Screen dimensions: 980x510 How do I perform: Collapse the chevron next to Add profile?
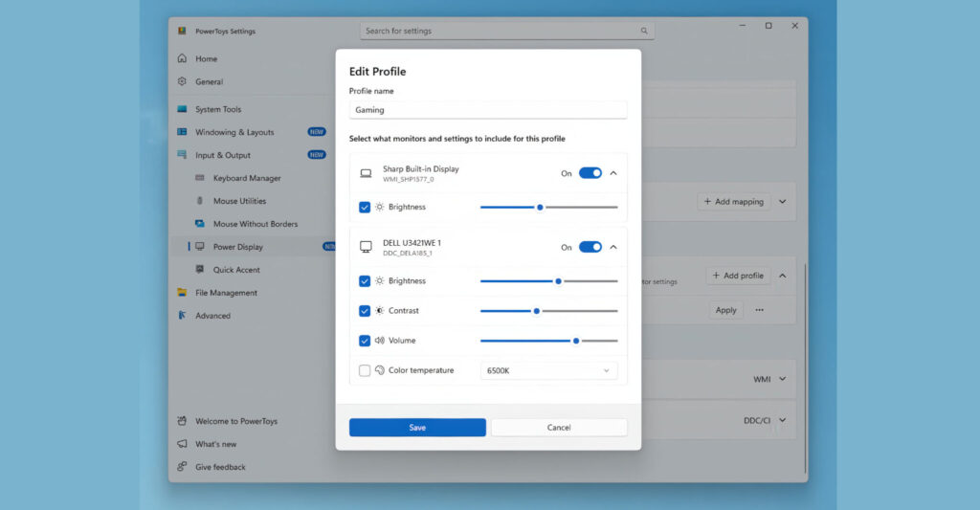[783, 276]
